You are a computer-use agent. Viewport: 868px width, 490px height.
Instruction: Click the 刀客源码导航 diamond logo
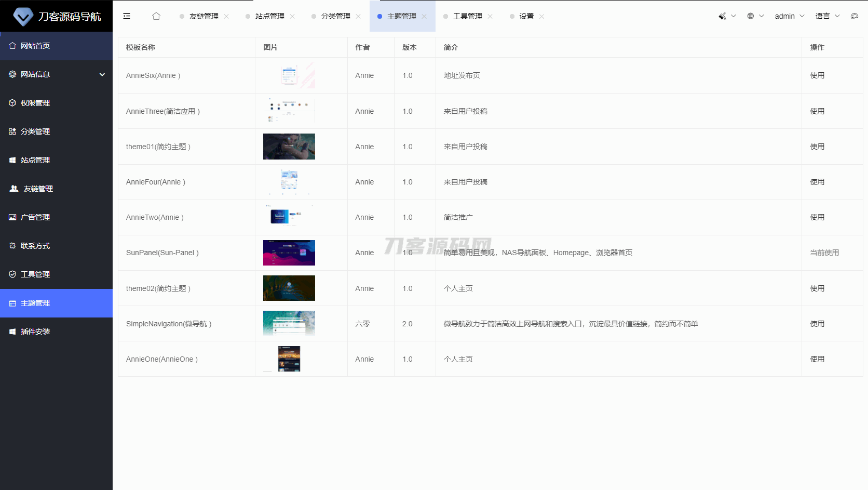(23, 17)
